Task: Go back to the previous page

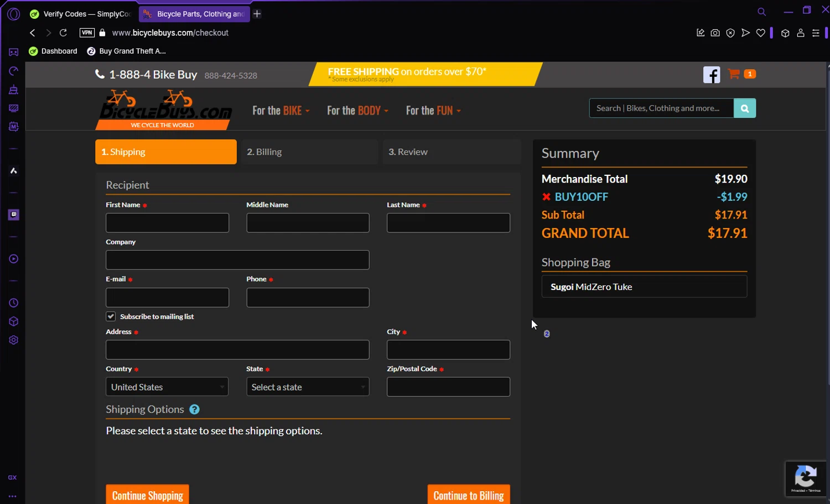Action: [x=33, y=33]
